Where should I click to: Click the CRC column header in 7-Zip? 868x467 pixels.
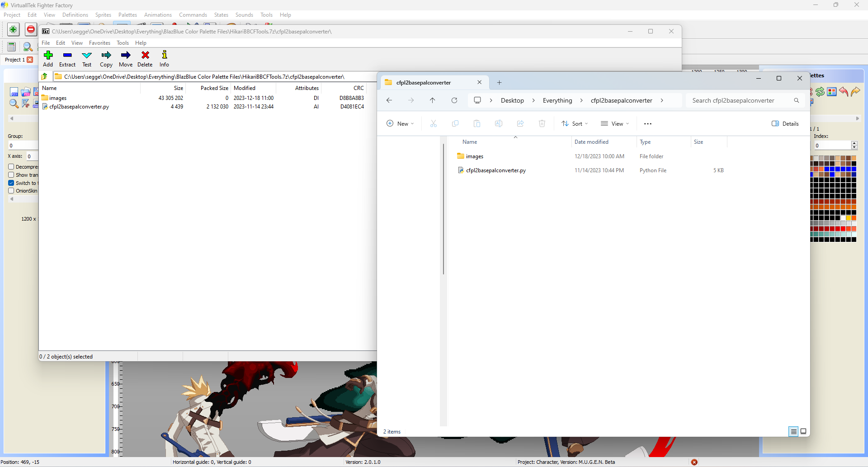tap(344, 88)
